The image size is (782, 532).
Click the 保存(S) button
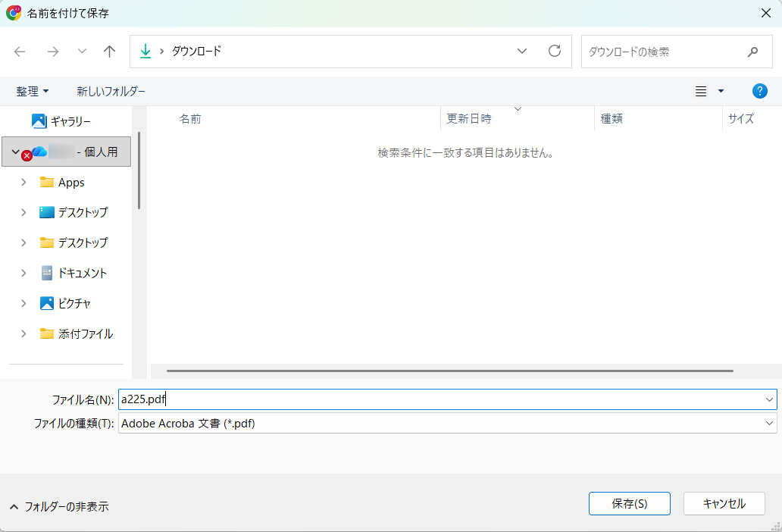(629, 504)
